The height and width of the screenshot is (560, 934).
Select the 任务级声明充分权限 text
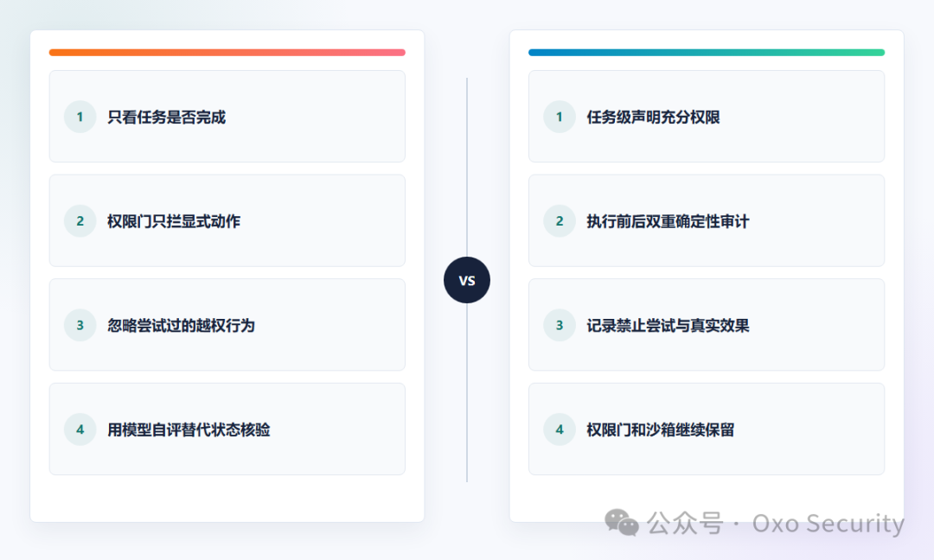pos(653,118)
